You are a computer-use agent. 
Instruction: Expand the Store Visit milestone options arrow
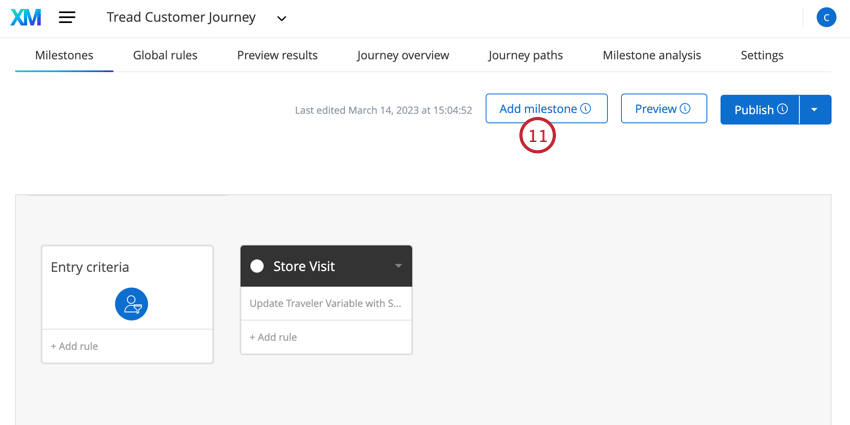[x=398, y=266]
